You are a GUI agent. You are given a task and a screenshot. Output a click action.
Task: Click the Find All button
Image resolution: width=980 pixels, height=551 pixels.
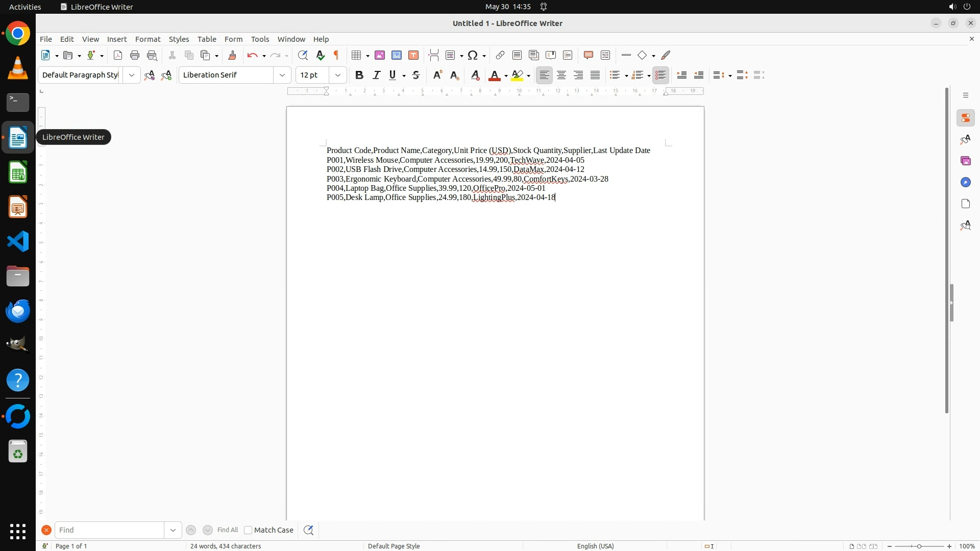228,530
